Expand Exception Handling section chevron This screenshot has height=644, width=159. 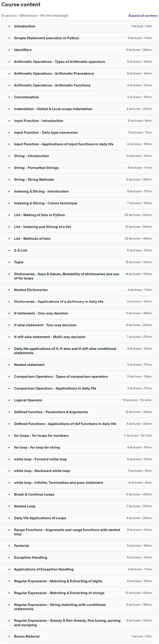pos(9,558)
